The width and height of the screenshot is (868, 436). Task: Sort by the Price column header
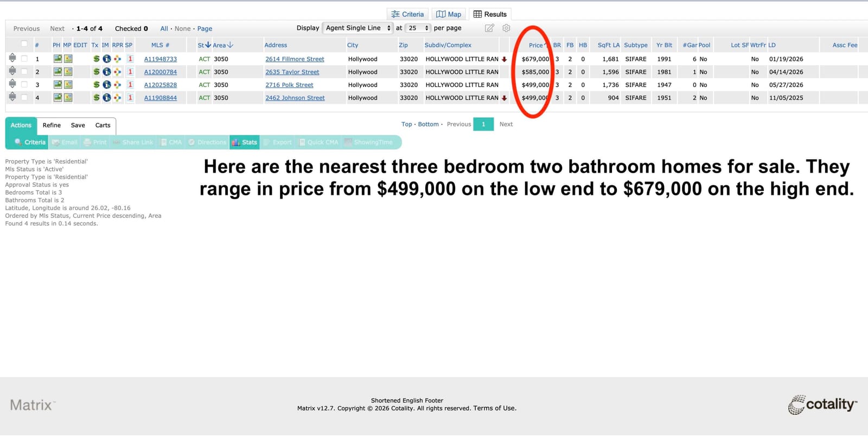536,45
